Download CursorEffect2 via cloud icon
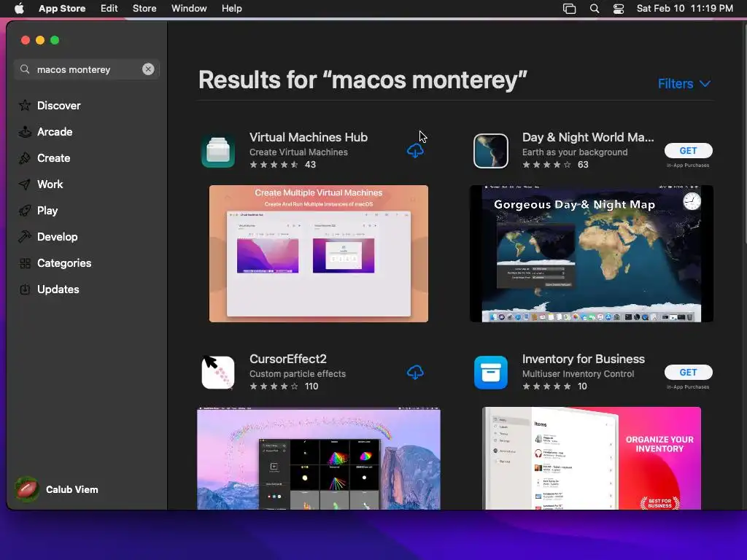Image resolution: width=747 pixels, height=560 pixels. pos(415,373)
